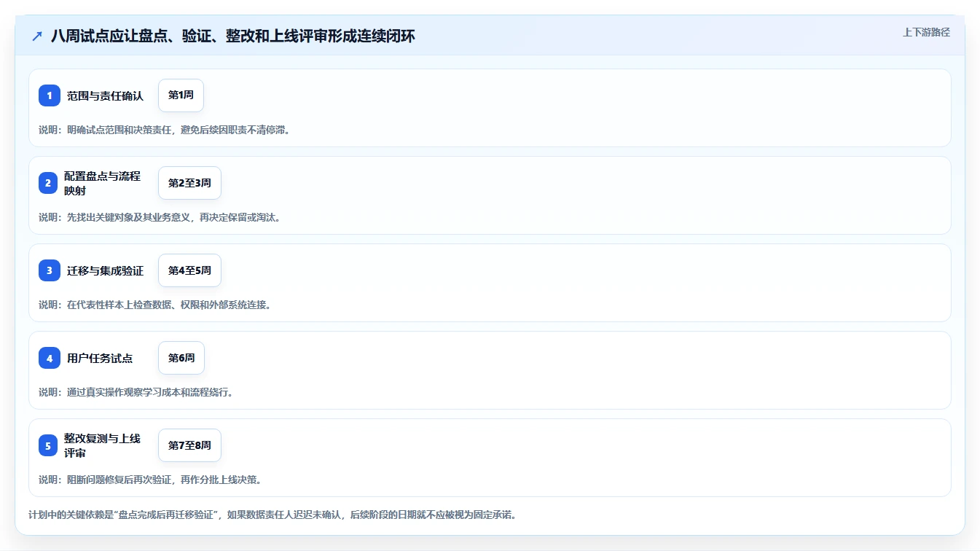Click the panel title 八周试点应让盘点、验证、整改和上线评审形成连续闭环

click(x=233, y=36)
